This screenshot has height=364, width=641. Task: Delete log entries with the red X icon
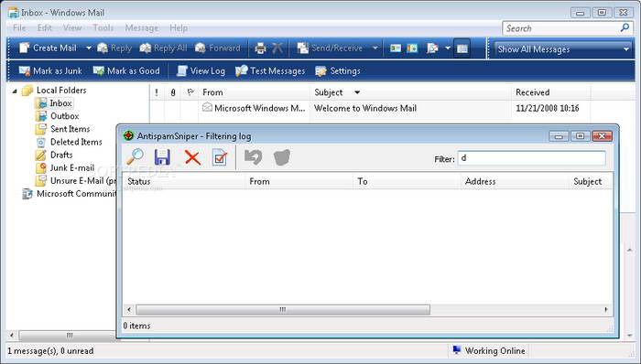(x=192, y=157)
